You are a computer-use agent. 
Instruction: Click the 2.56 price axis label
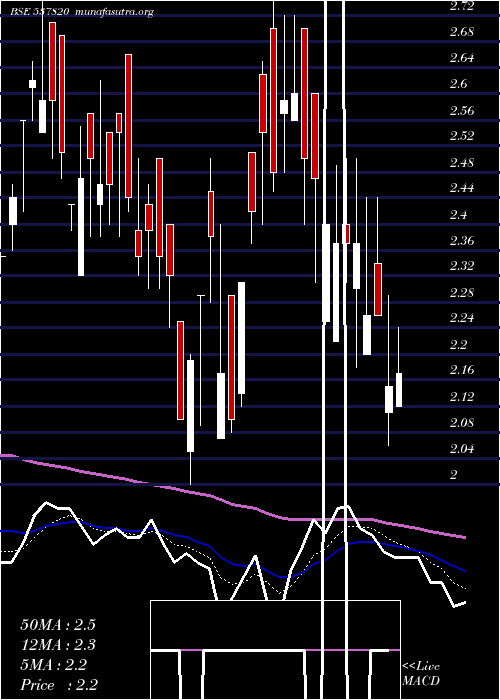tap(462, 110)
